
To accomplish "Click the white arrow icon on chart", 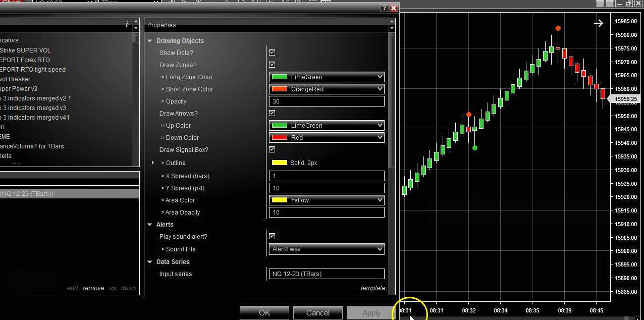I will pos(599,23).
